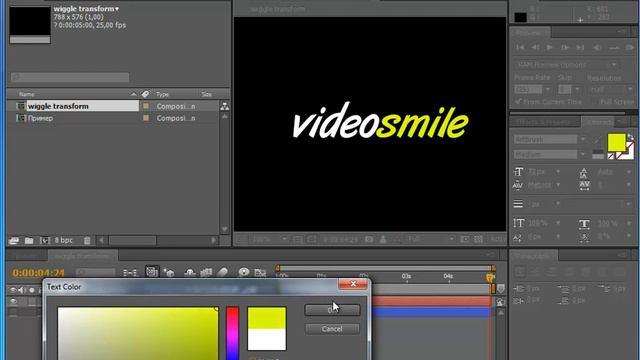Open the preview Resolution dropdown
The width and height of the screenshot is (640, 360).
(x=610, y=89)
